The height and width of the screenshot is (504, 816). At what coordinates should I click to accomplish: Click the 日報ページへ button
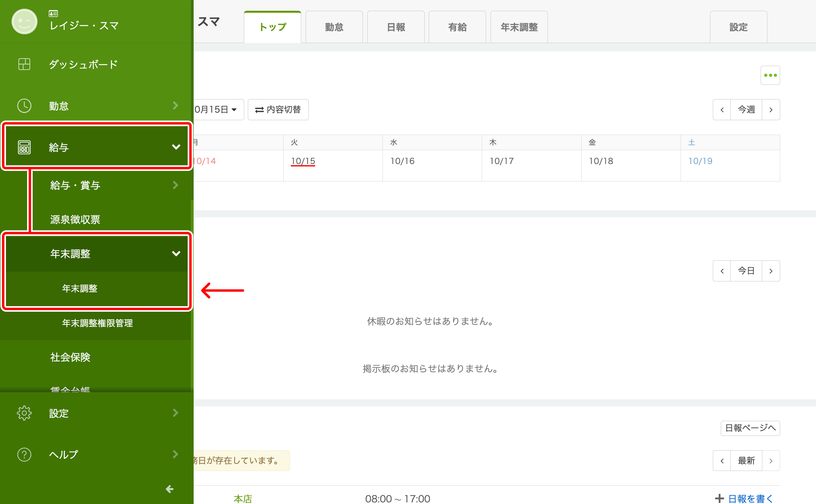[x=750, y=428]
